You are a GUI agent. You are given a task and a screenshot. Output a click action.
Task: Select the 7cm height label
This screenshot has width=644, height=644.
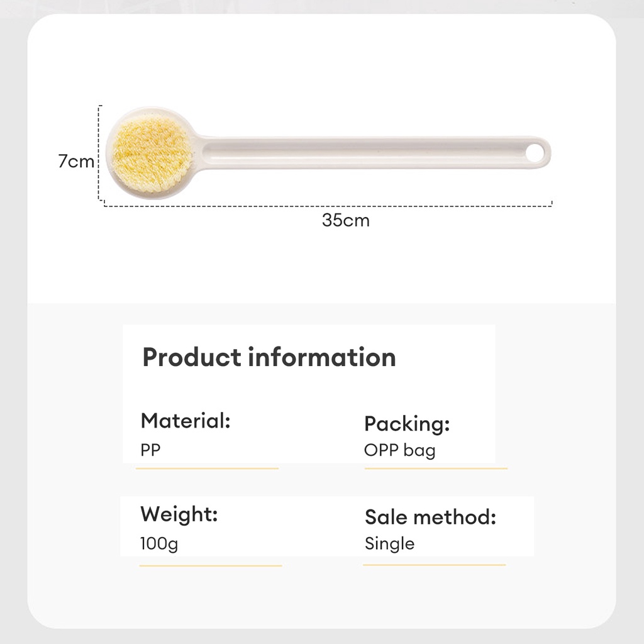pyautogui.click(x=76, y=161)
